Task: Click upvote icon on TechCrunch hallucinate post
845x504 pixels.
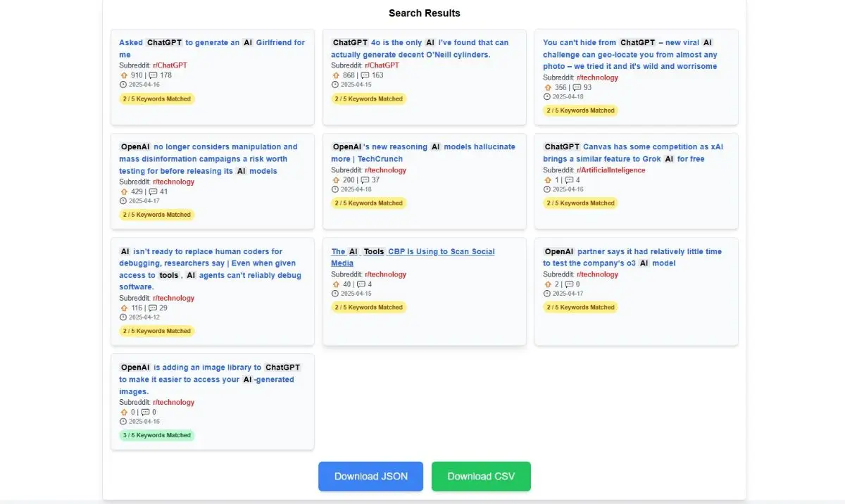Action: (x=335, y=180)
